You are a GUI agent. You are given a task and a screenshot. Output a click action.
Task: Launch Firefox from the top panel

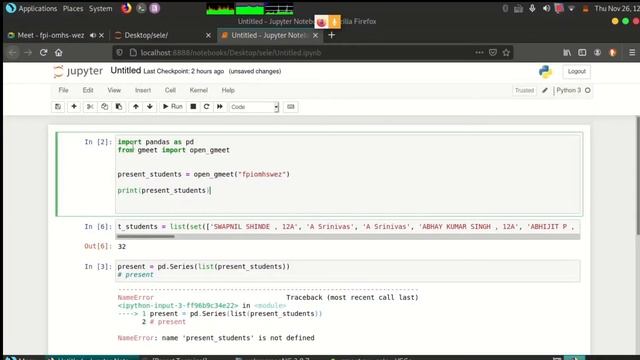point(127,8)
